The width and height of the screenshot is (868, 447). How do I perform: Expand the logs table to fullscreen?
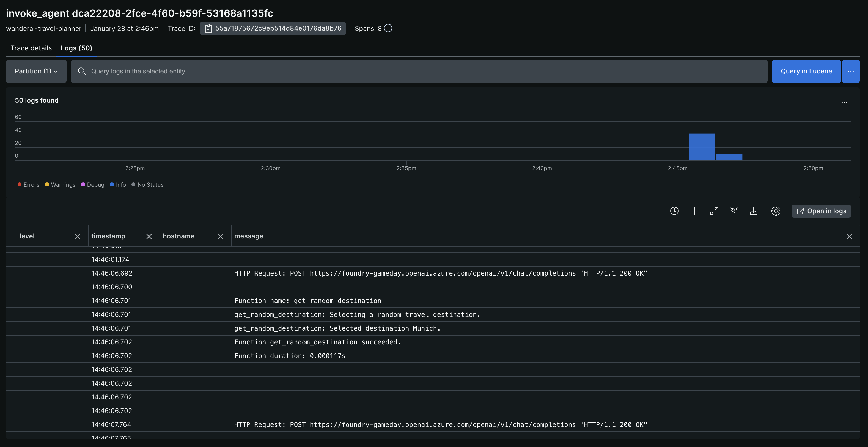714,211
